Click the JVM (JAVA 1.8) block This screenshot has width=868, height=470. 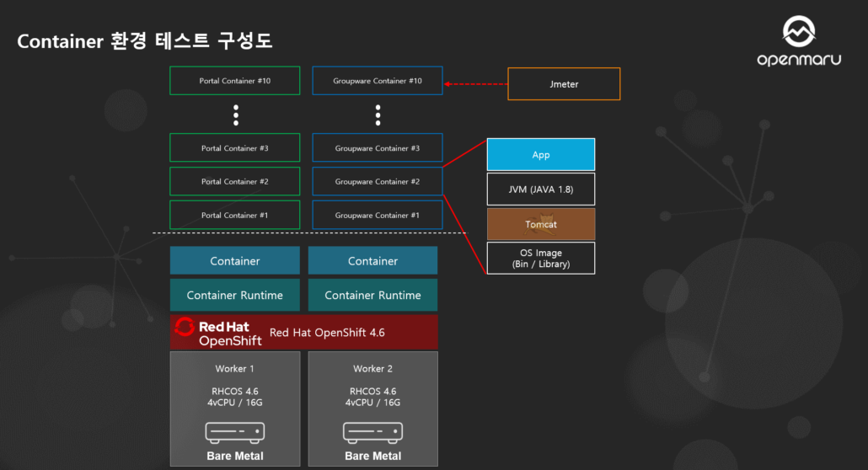pos(541,190)
